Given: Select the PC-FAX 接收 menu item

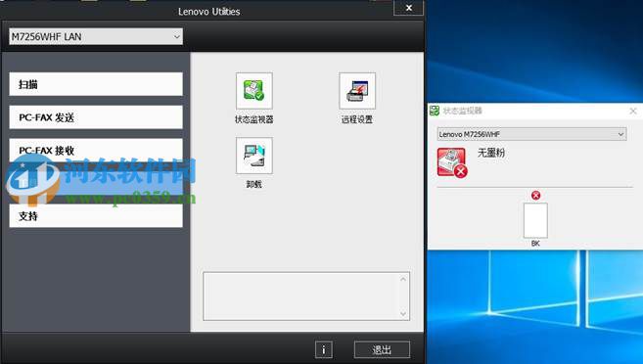Looking at the screenshot, I should coord(96,150).
